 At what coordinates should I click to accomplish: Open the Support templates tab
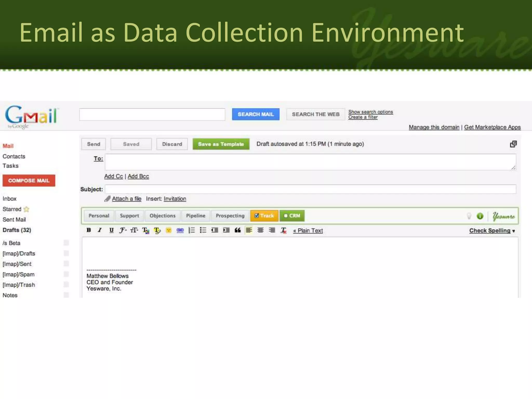129,216
